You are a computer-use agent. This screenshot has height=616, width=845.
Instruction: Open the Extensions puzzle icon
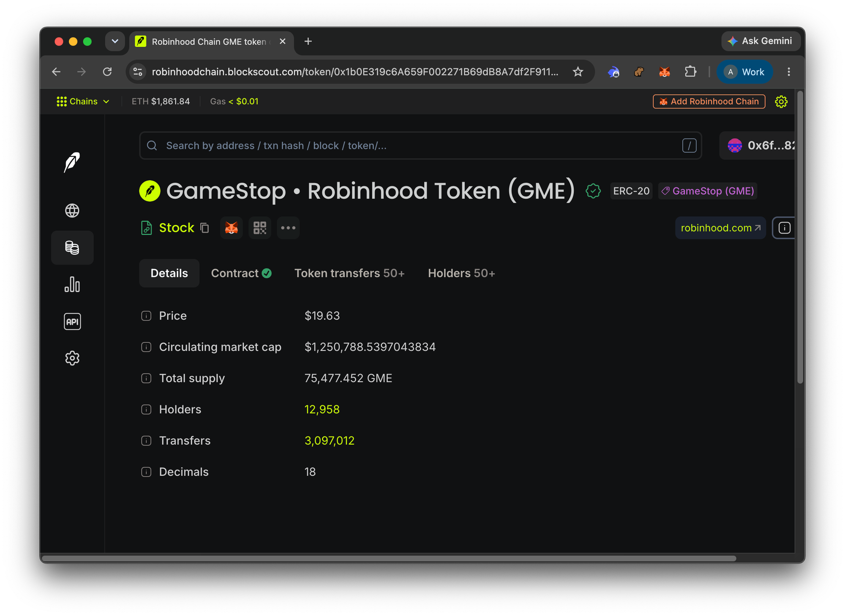690,72
